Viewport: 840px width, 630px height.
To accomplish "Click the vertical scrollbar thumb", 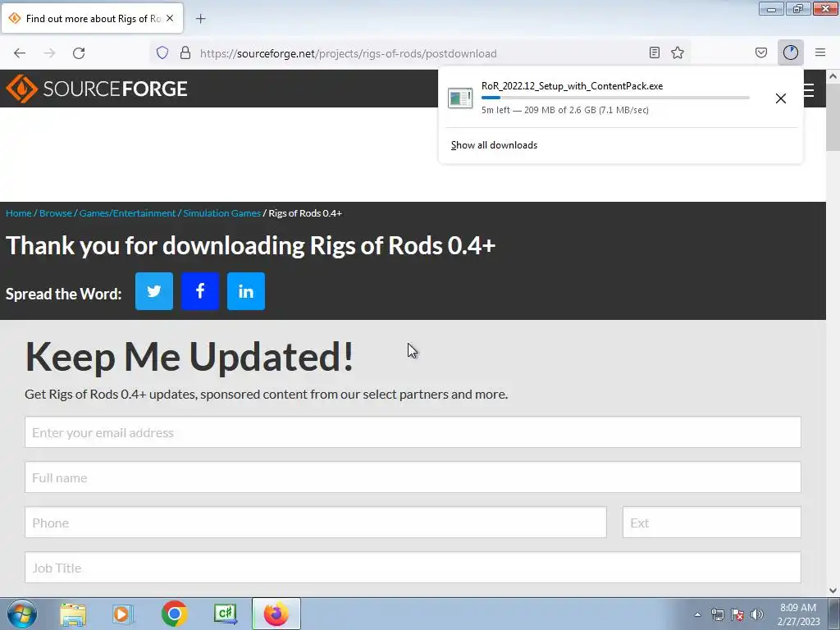I will [833, 116].
